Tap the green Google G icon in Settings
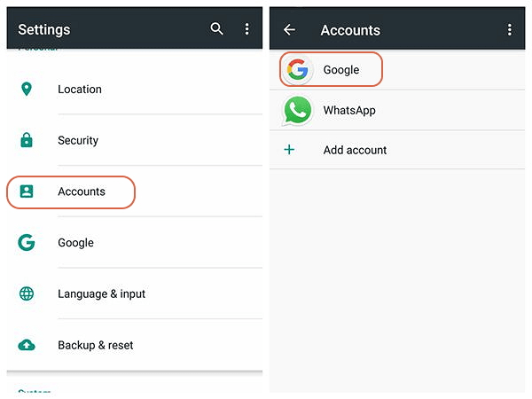 27,242
